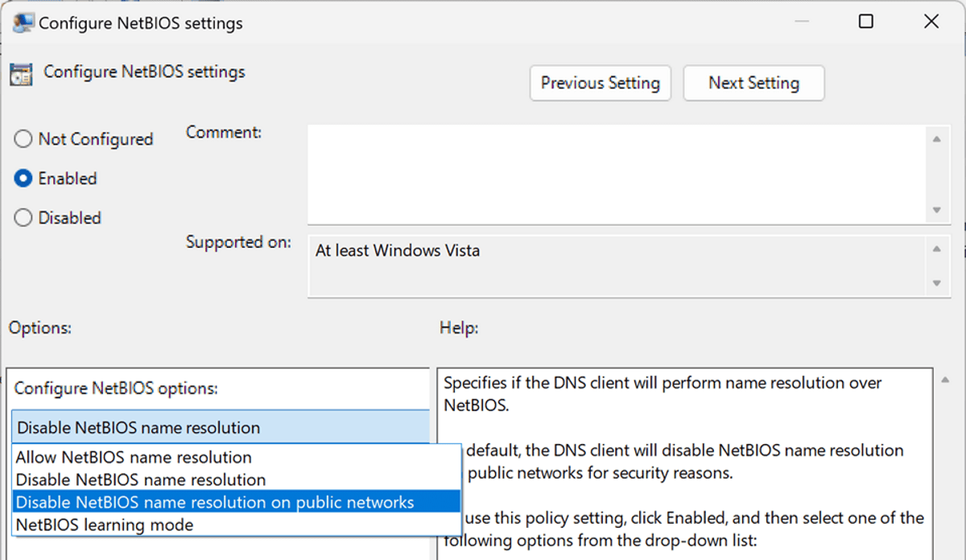This screenshot has height=560, width=966.
Task: Click the Supported on scroll up arrow
Action: pos(936,249)
